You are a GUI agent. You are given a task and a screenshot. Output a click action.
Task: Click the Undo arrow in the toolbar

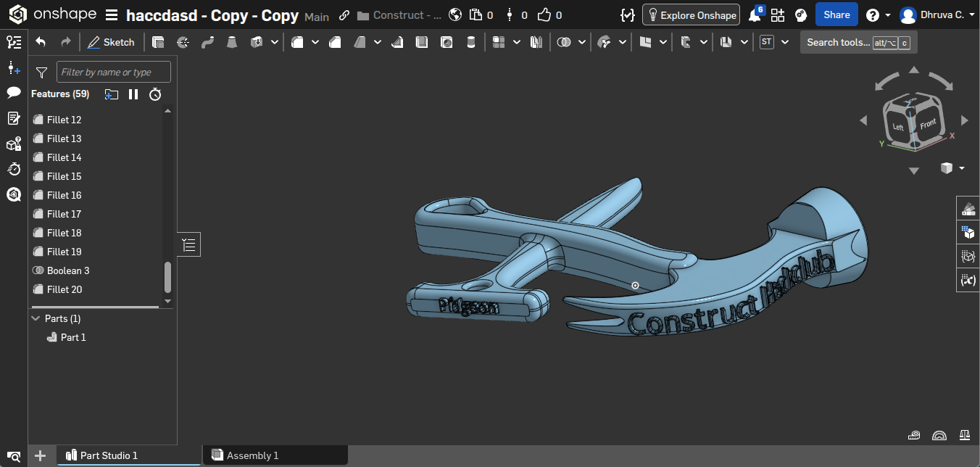(41, 42)
